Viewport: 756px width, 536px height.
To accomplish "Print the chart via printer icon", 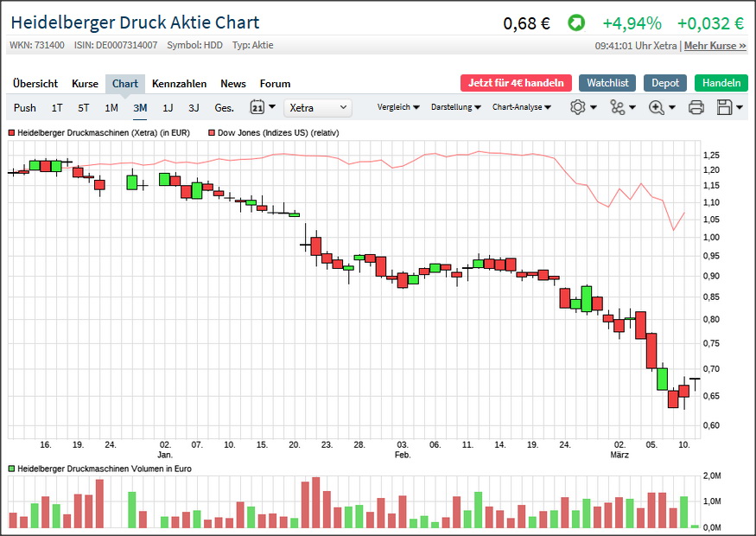I will pyautogui.click(x=696, y=107).
